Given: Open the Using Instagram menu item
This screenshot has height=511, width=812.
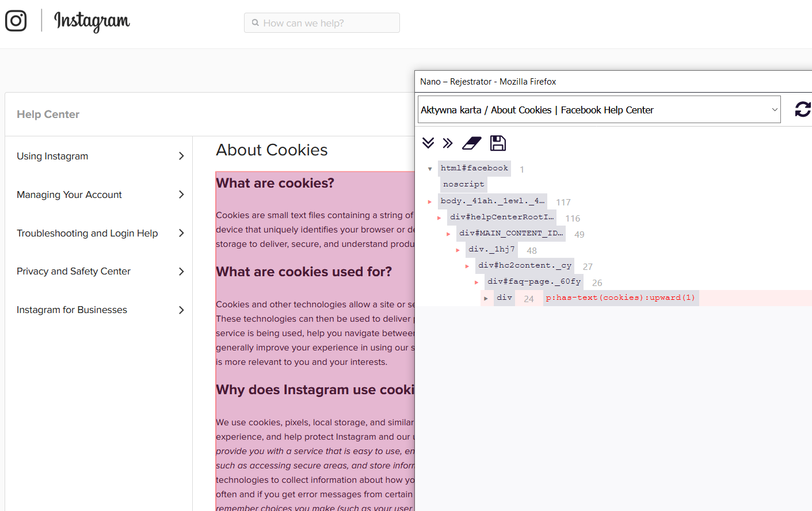Looking at the screenshot, I should (52, 156).
